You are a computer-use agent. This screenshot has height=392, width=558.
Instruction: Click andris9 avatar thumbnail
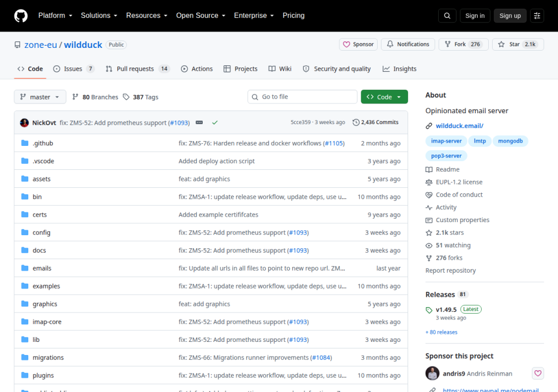[432, 373]
